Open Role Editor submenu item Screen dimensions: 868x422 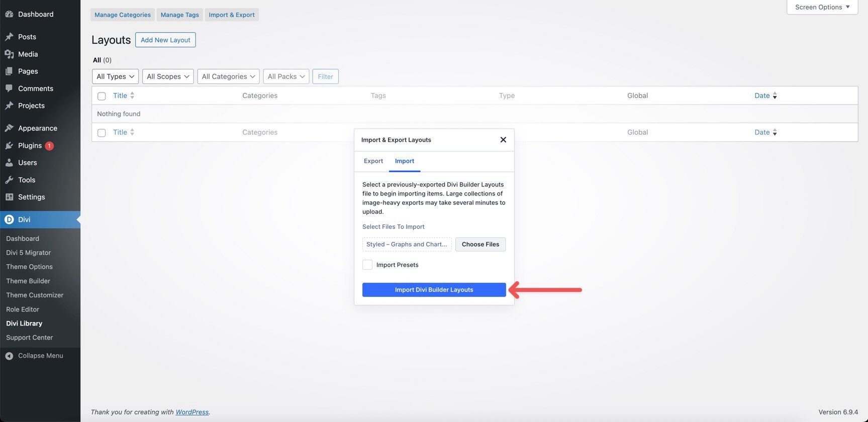(23, 309)
